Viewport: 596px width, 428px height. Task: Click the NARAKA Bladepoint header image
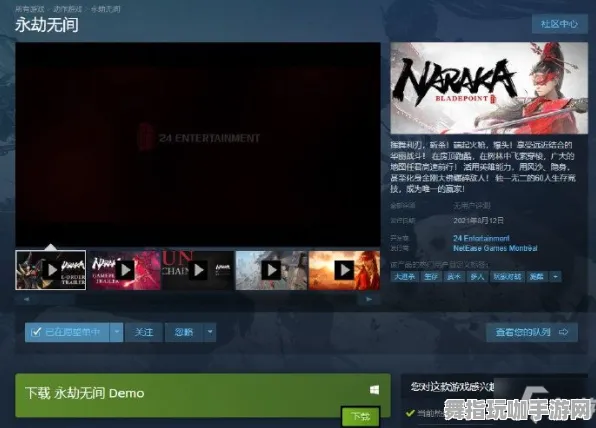click(x=489, y=88)
